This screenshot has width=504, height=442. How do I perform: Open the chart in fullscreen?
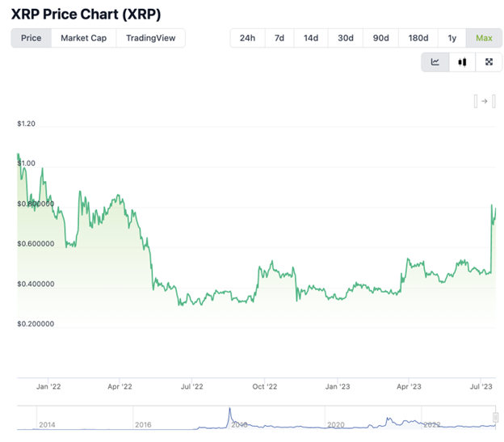489,62
